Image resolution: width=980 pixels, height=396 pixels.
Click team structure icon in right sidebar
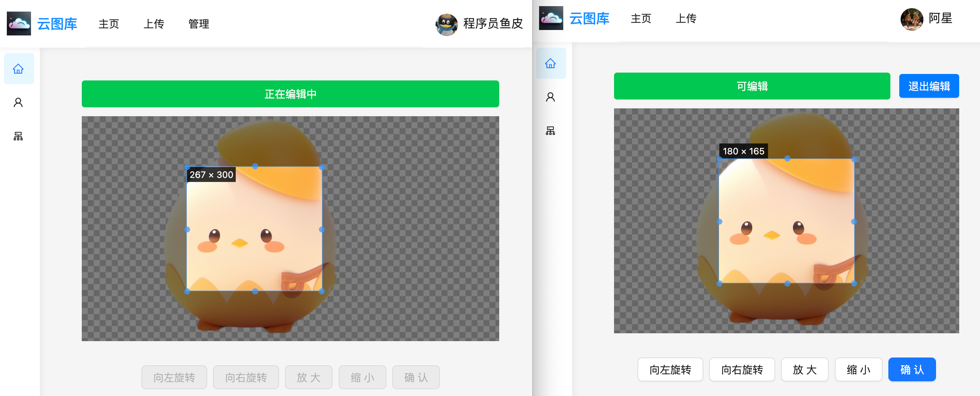point(550,131)
